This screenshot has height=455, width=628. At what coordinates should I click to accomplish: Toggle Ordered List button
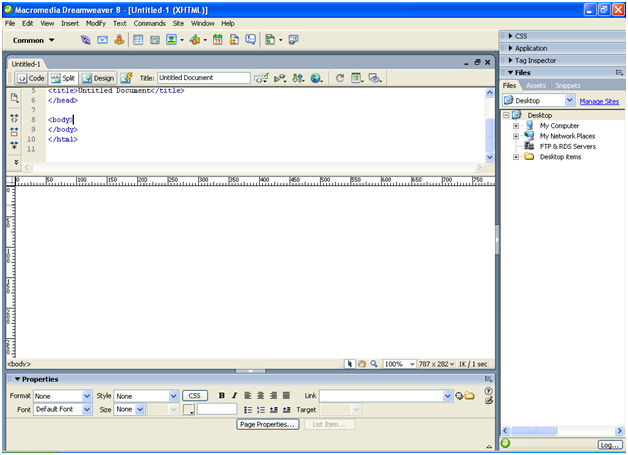261,410
